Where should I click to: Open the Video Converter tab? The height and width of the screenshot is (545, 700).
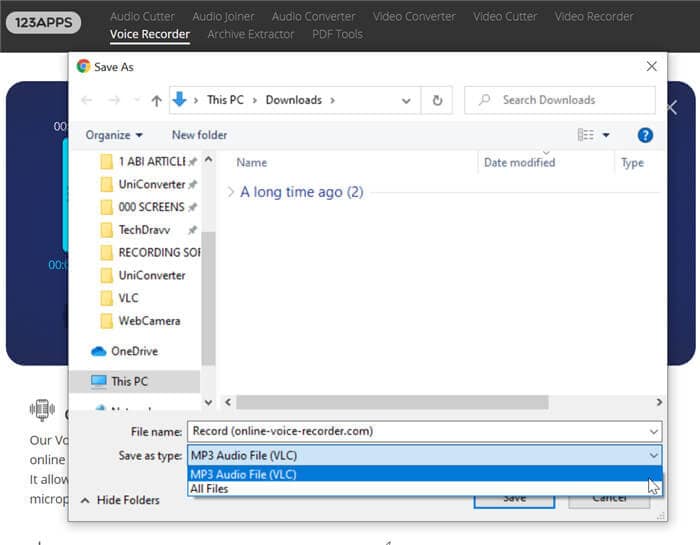[414, 17]
